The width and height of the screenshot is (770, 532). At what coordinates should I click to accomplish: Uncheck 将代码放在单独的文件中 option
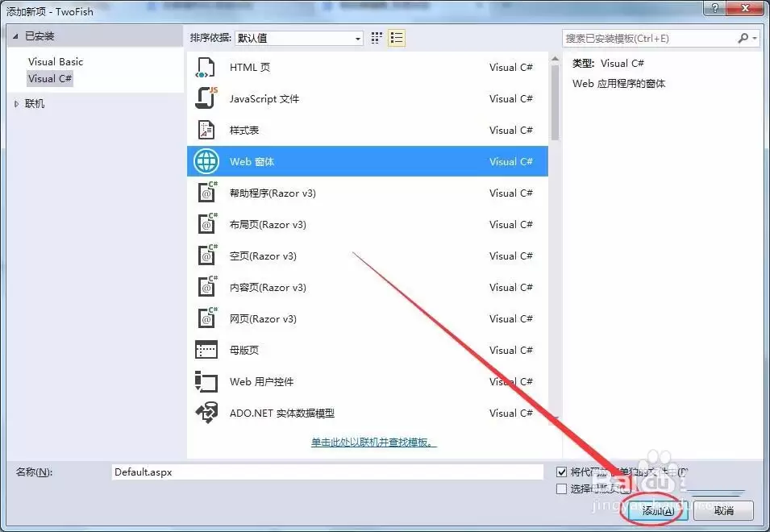[x=561, y=472]
